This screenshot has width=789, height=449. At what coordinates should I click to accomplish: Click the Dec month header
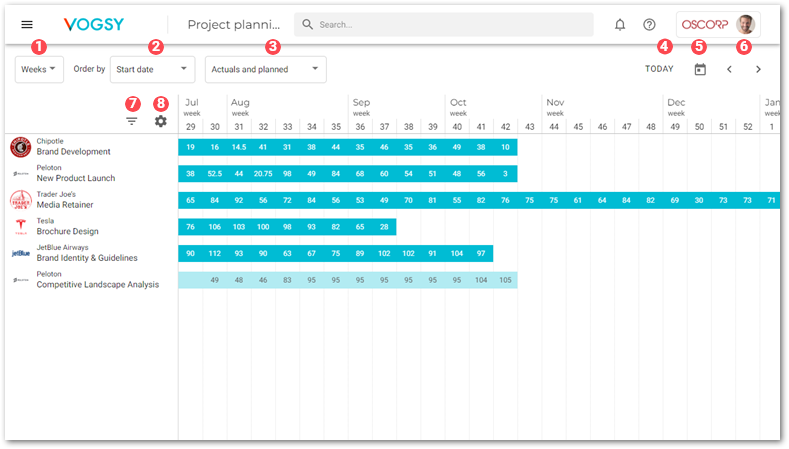pyautogui.click(x=676, y=102)
